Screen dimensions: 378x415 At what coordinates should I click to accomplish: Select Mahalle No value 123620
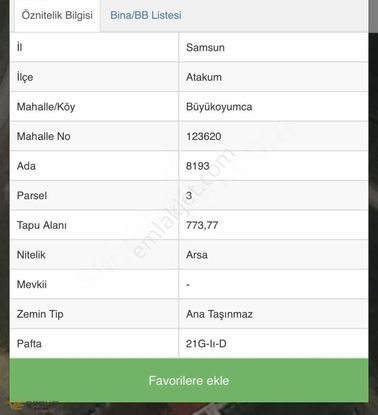[204, 136]
